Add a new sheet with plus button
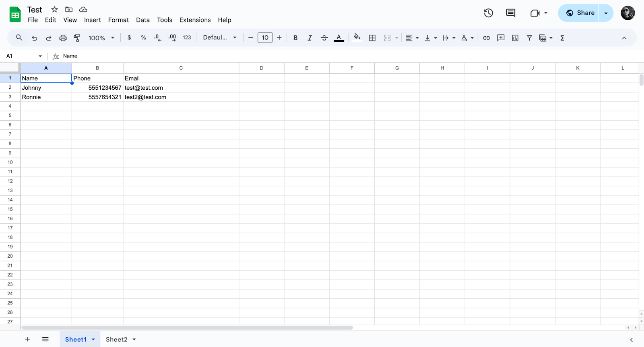Viewport: 644px width, 347px height. [x=27, y=339]
